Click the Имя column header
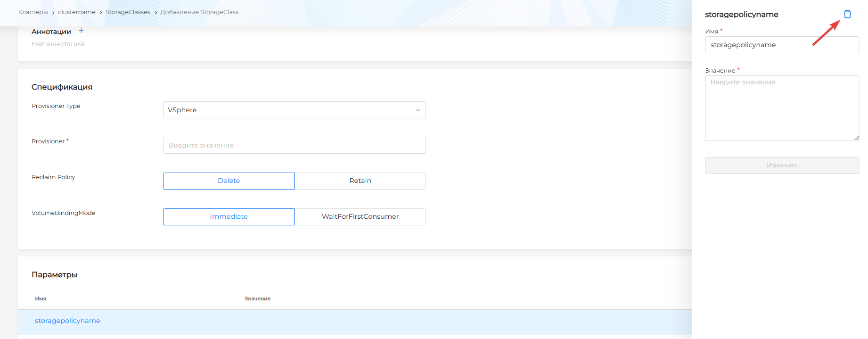 click(x=41, y=299)
